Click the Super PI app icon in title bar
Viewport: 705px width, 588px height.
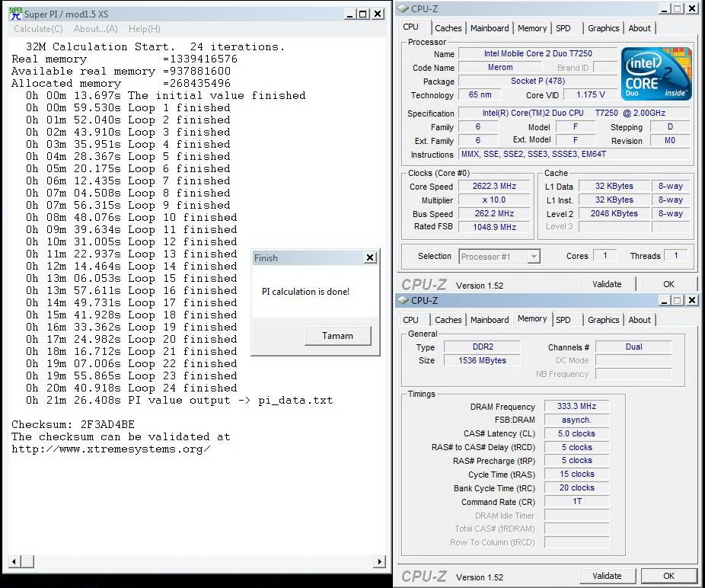[x=15, y=14]
